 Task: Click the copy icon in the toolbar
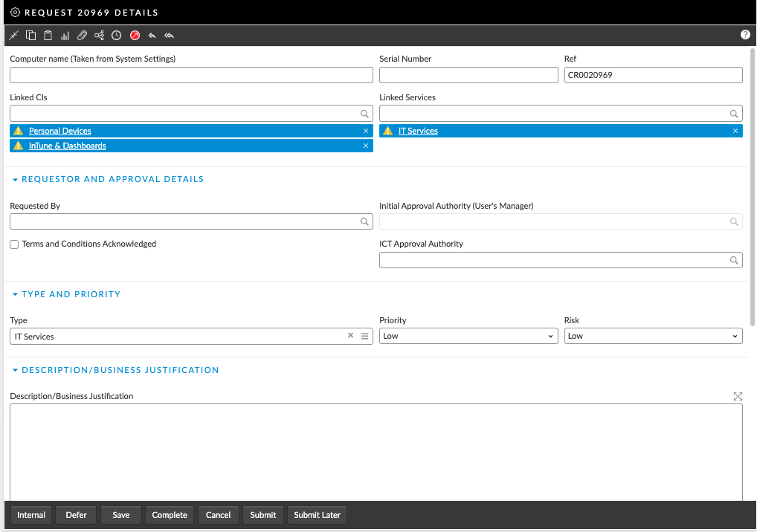[30, 36]
